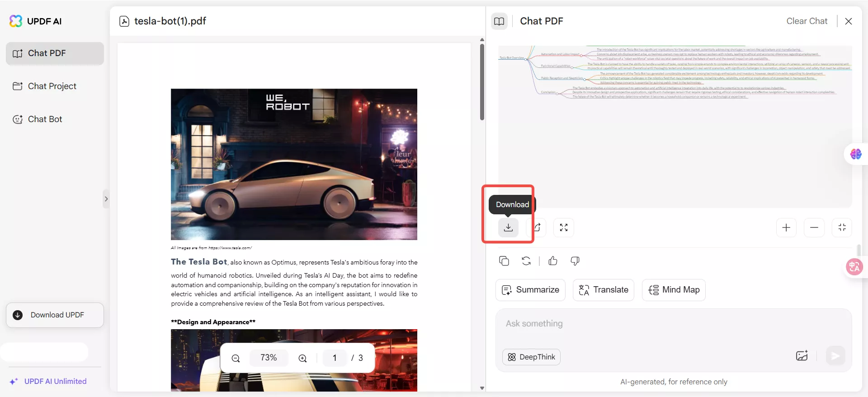Switch to Chat Bot section
The height and width of the screenshot is (397, 868).
45,119
